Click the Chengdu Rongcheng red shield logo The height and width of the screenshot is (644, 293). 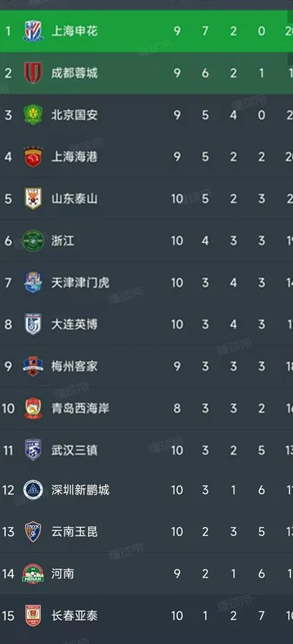click(33, 73)
